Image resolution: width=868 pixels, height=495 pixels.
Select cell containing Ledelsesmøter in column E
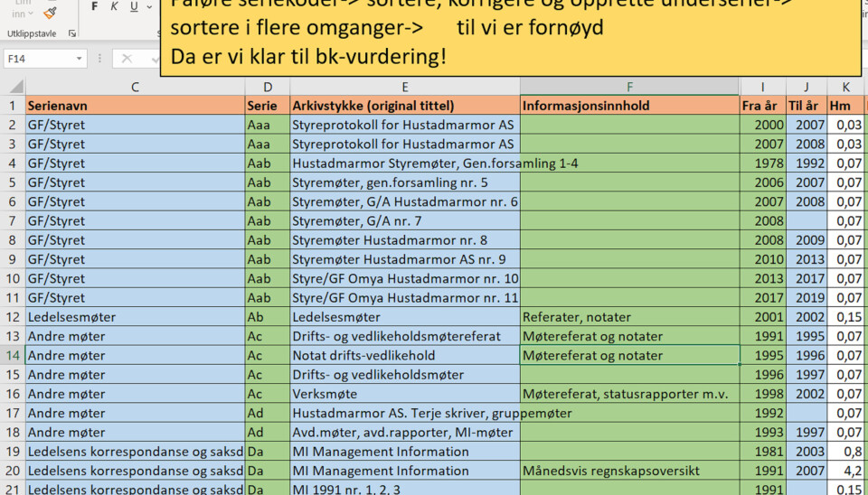404,317
